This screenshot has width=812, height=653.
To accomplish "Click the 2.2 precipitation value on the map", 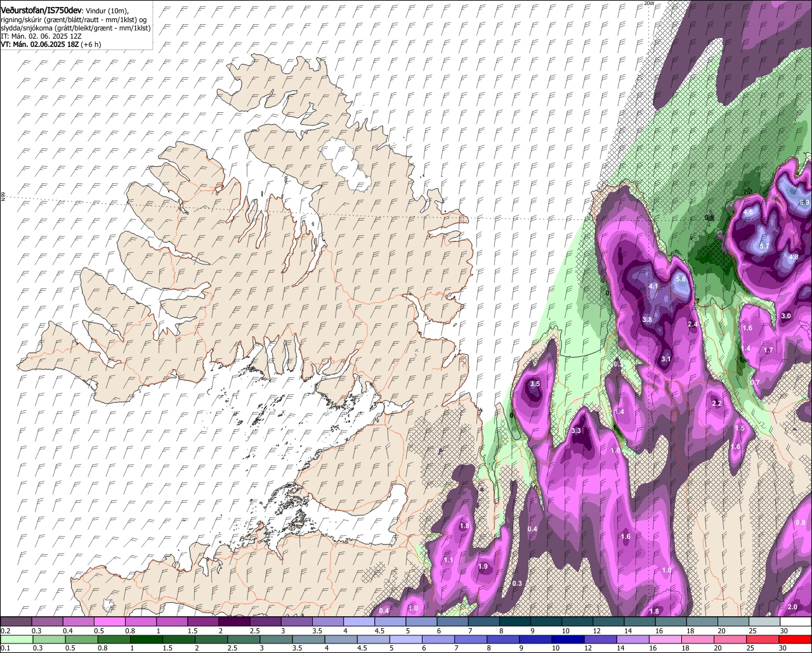I will point(717,403).
